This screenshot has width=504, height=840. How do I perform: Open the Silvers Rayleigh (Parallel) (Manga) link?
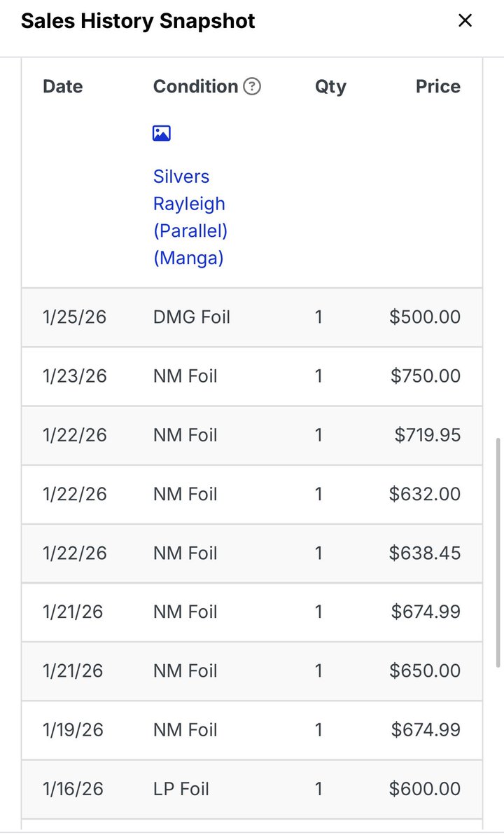(x=190, y=217)
